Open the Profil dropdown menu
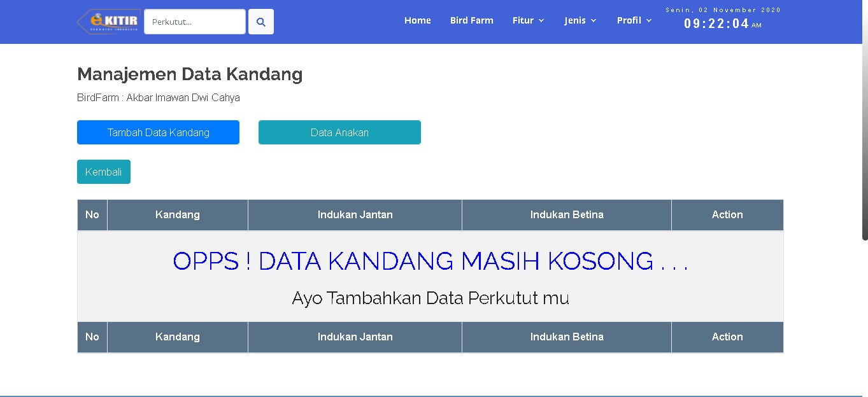Screen dimensions: 868x397 tap(634, 20)
